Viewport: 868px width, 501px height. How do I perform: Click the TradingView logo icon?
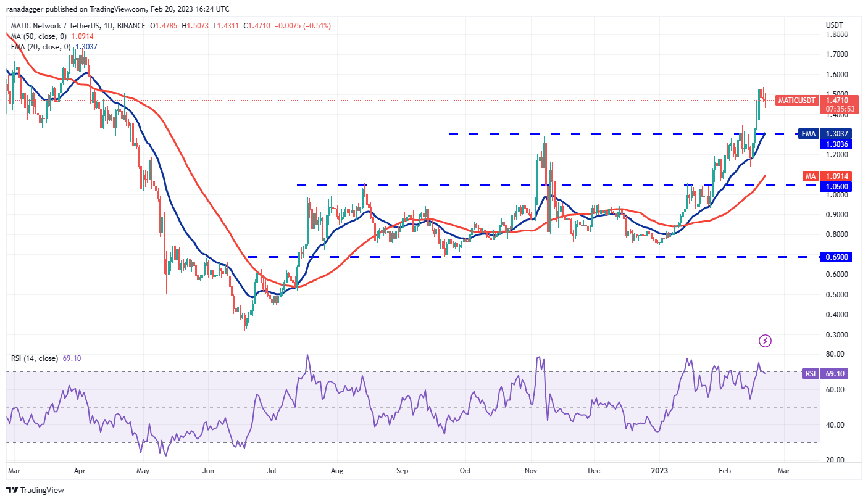(x=11, y=490)
